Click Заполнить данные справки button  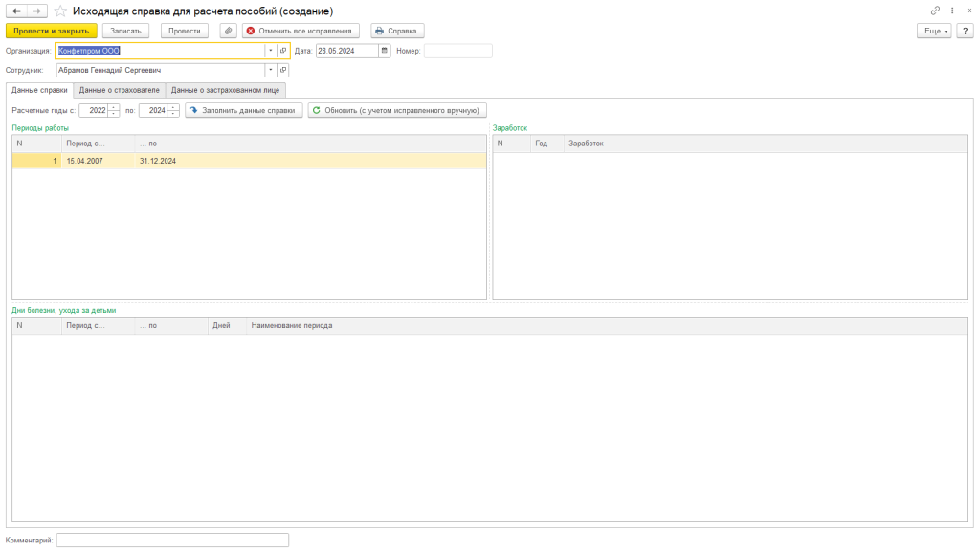(x=244, y=111)
